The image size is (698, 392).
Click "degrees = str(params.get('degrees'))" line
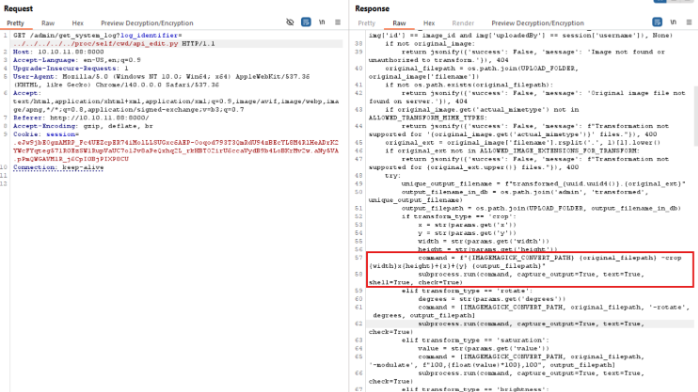492,299
